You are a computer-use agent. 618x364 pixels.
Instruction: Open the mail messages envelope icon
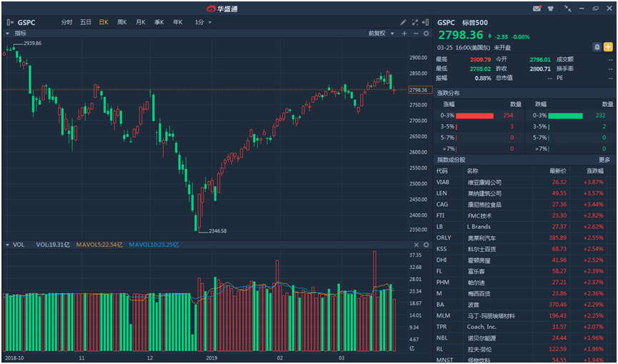pyautogui.click(x=537, y=9)
